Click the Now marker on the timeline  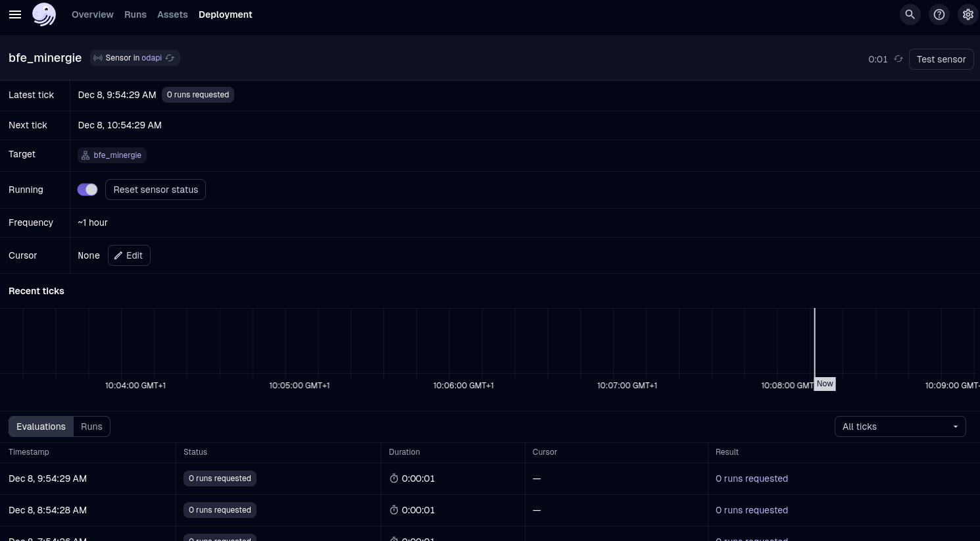[x=825, y=384]
